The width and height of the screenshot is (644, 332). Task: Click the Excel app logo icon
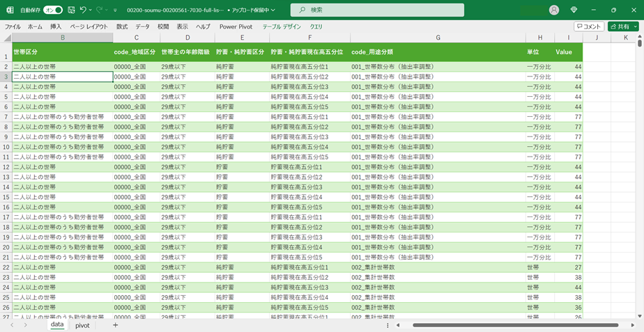[x=10, y=10]
